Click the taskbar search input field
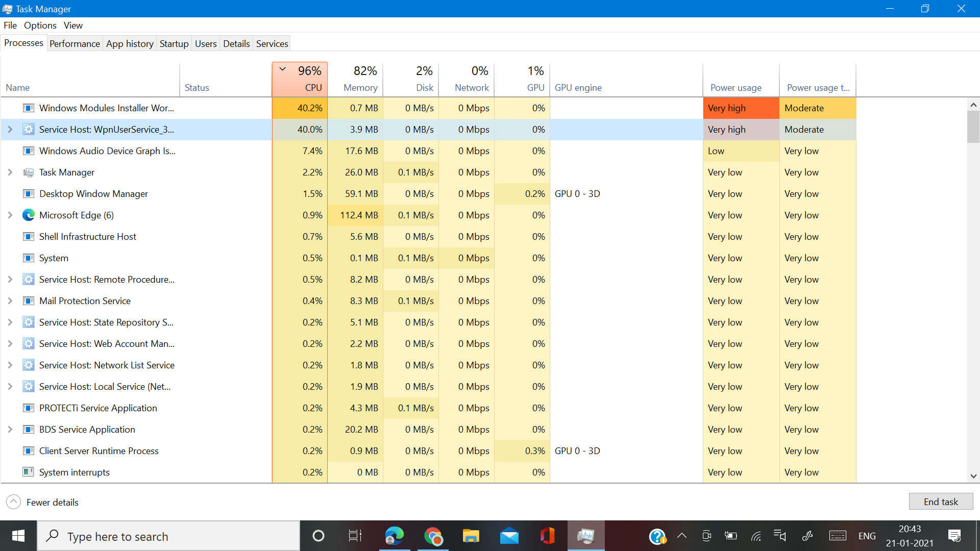 [168, 536]
